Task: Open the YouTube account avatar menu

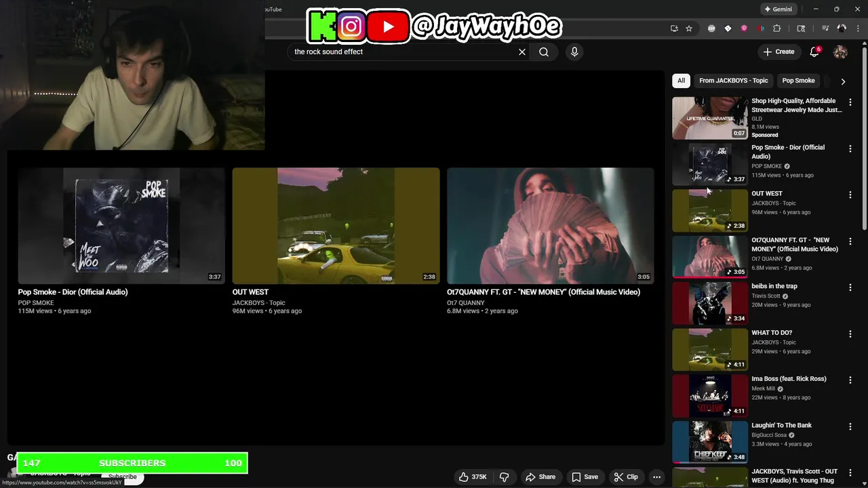Action: tap(840, 52)
